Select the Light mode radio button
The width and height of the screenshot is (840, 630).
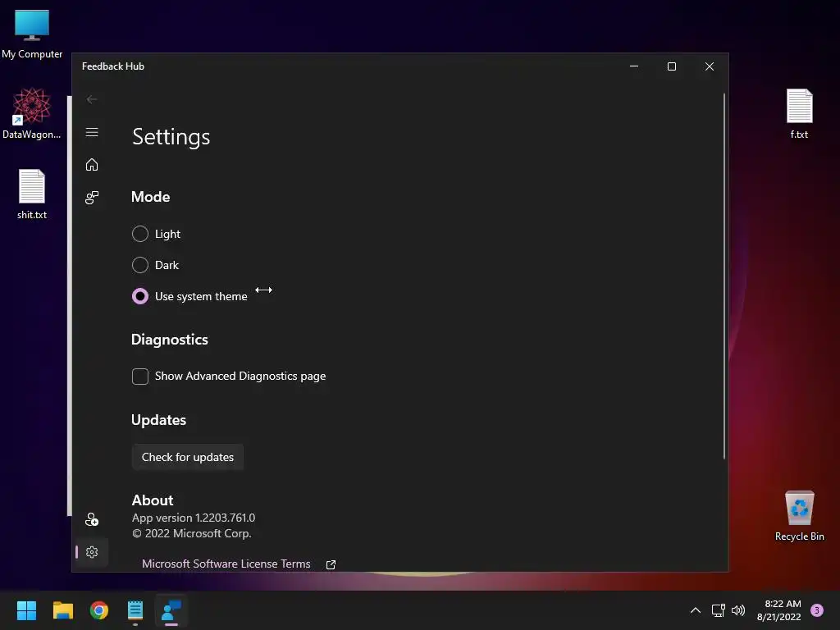click(x=139, y=234)
